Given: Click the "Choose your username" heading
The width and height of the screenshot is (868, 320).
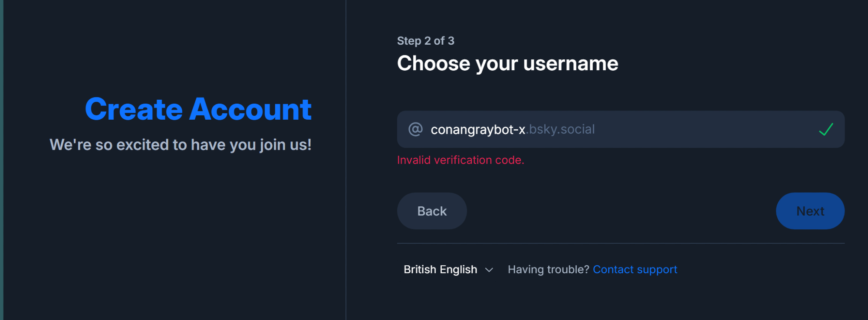Looking at the screenshot, I should 507,64.
